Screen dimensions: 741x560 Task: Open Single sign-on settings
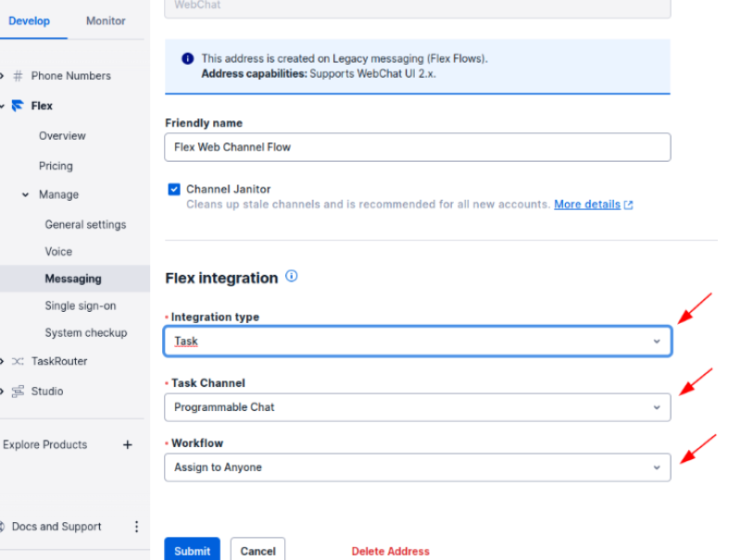pyautogui.click(x=81, y=306)
